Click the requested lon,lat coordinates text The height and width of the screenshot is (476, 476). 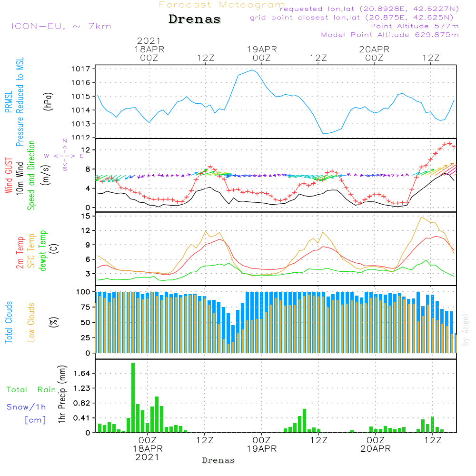pyautogui.click(x=369, y=9)
